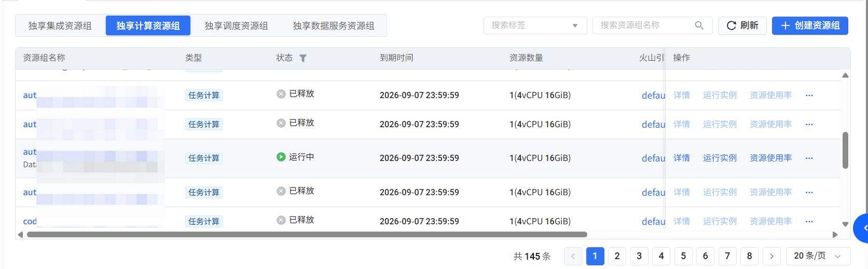Open 运行实例 for the running row
The image size is (868, 269).
(720, 158)
